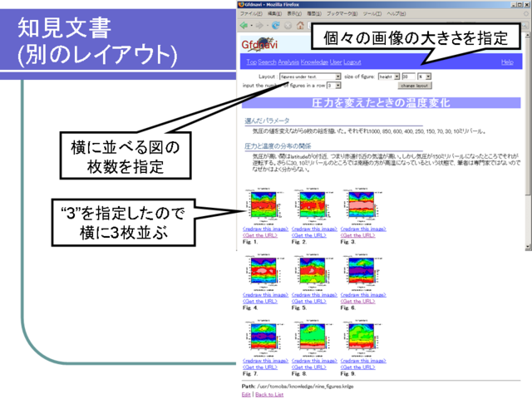Click the Fig. 2 thumbnail image
This screenshot has width=532, height=399.
pos(313,205)
